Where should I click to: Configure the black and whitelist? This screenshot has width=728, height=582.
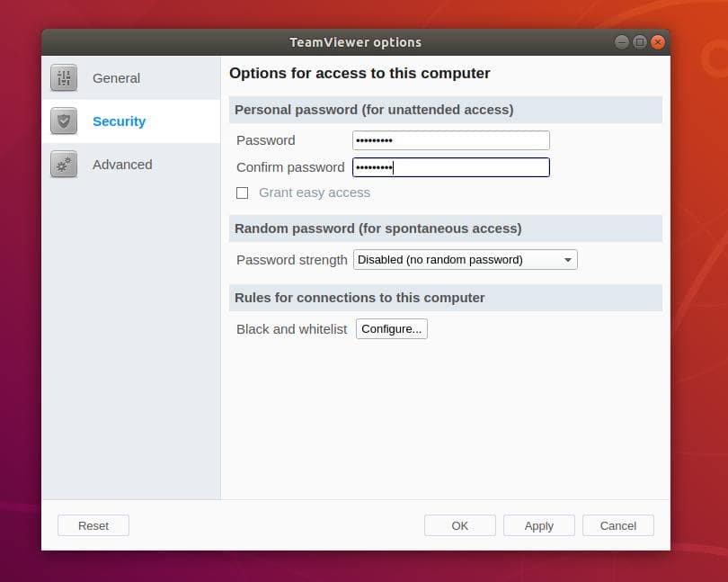point(391,328)
